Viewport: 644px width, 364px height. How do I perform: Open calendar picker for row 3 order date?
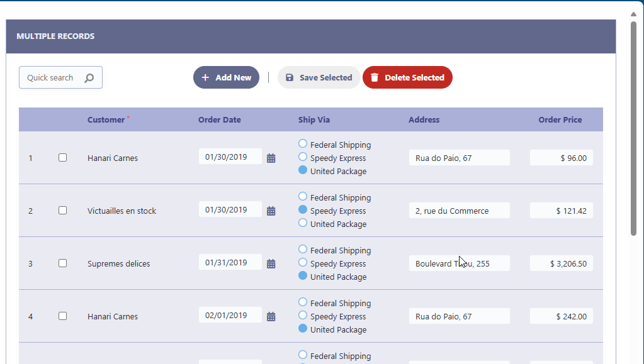[271, 264]
